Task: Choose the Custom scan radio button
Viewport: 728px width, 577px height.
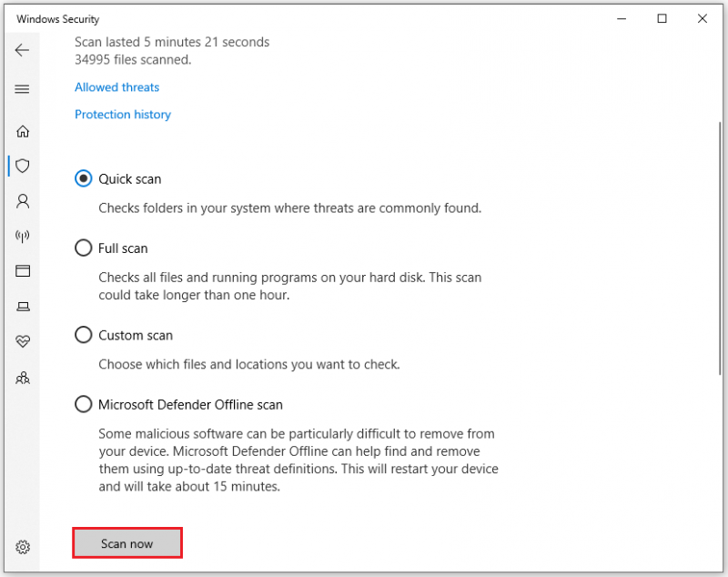Action: [83, 335]
